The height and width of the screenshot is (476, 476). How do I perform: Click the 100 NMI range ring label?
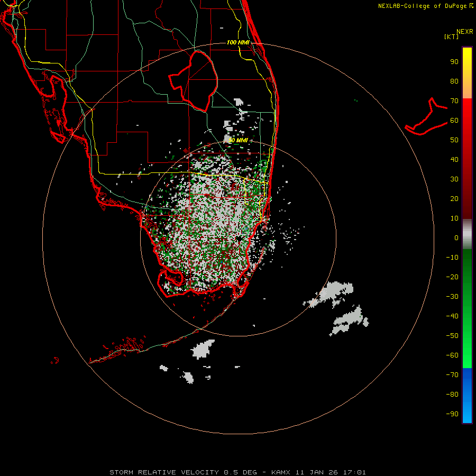pyautogui.click(x=238, y=42)
